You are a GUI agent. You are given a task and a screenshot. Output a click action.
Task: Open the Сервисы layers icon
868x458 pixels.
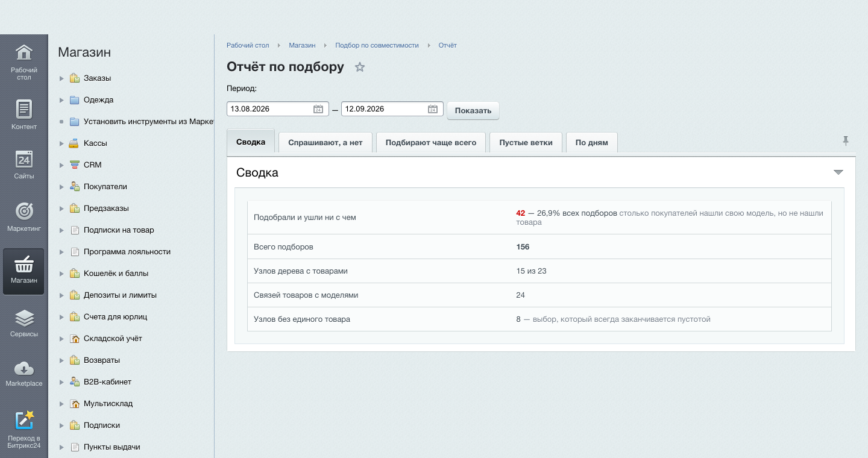point(24,318)
